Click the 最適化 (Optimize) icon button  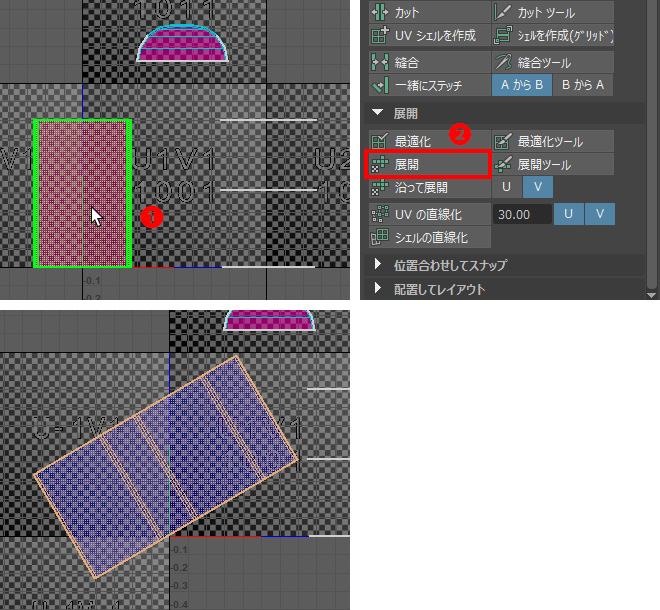379,142
